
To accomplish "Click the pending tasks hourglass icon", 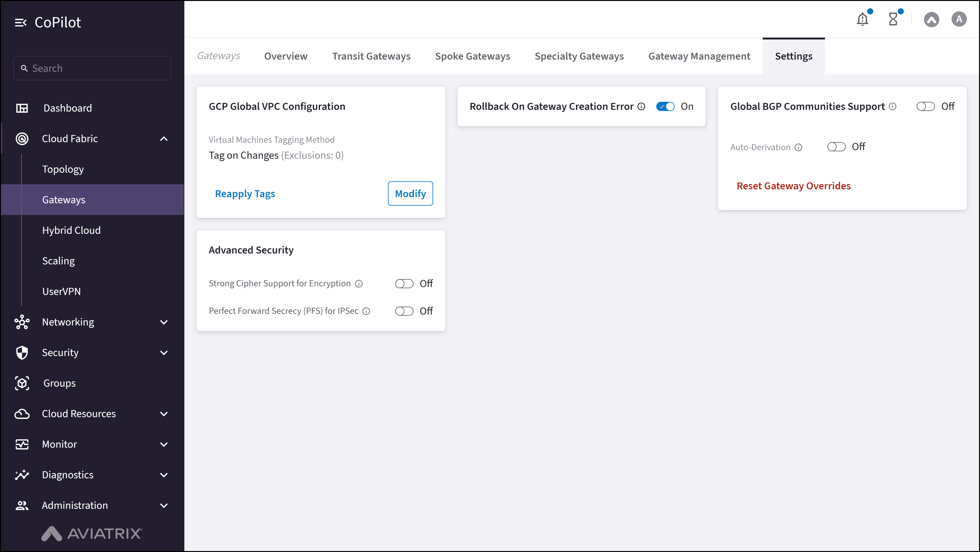I will tap(894, 19).
